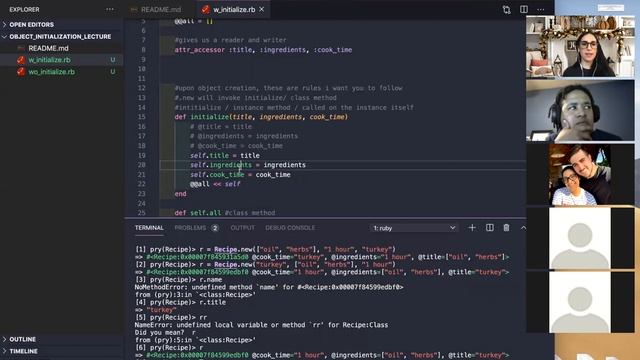Click the open changes compare icon
The height and width of the screenshot is (360, 640).
click(x=507, y=9)
